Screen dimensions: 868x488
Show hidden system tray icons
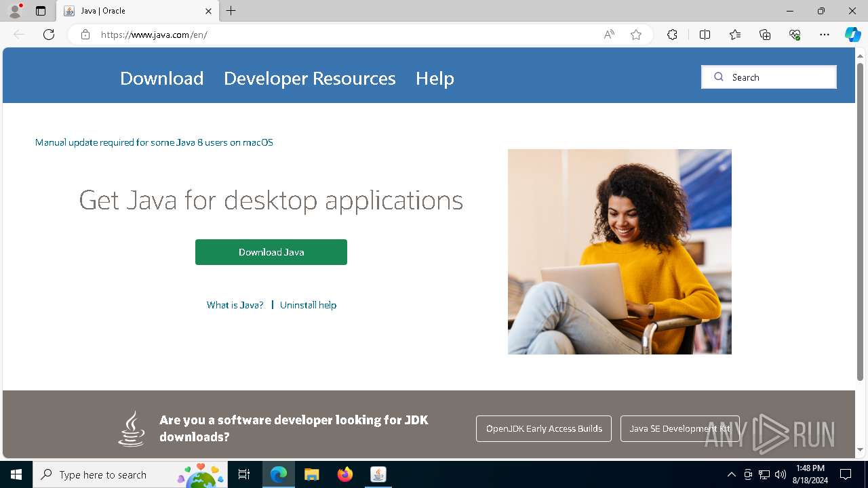tap(731, 474)
